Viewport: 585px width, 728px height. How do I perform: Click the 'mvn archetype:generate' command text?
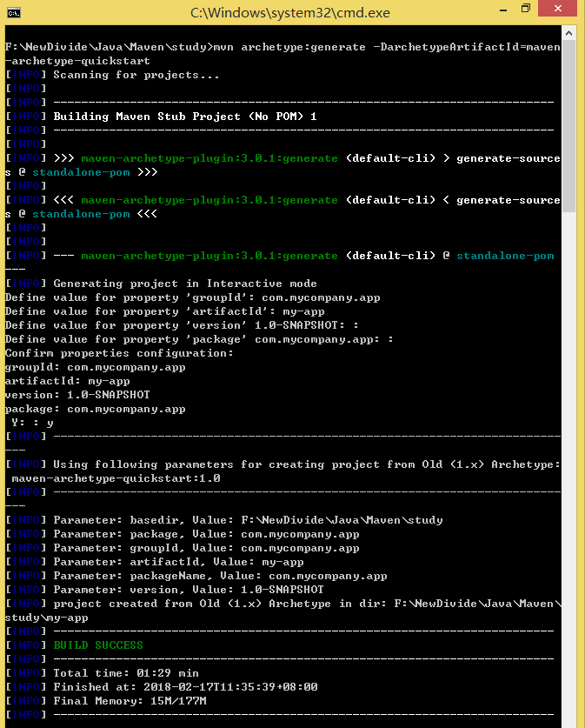click(289, 47)
